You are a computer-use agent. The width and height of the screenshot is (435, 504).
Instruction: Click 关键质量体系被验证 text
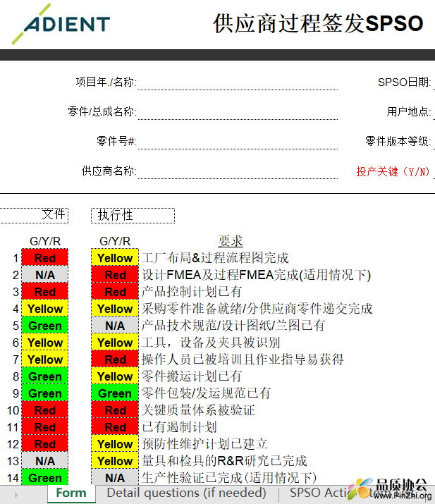198,410
